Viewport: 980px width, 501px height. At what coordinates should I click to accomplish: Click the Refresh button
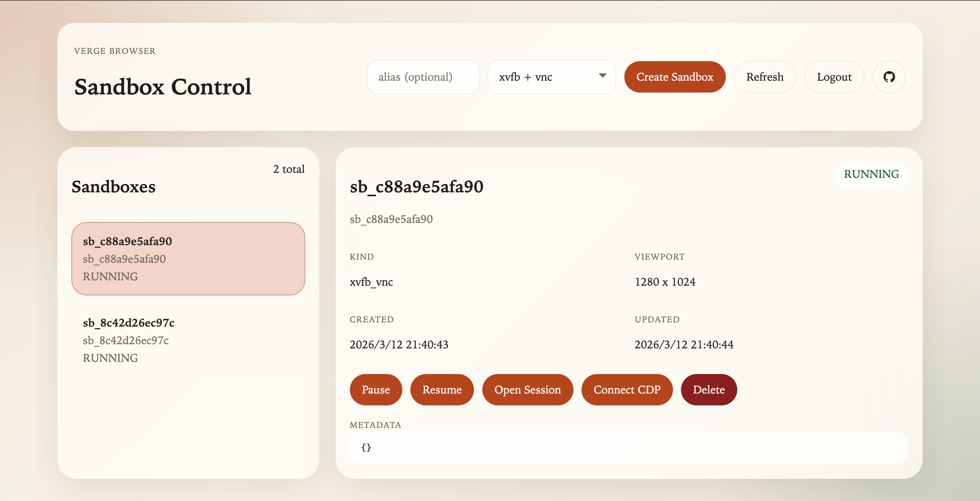pyautogui.click(x=765, y=77)
